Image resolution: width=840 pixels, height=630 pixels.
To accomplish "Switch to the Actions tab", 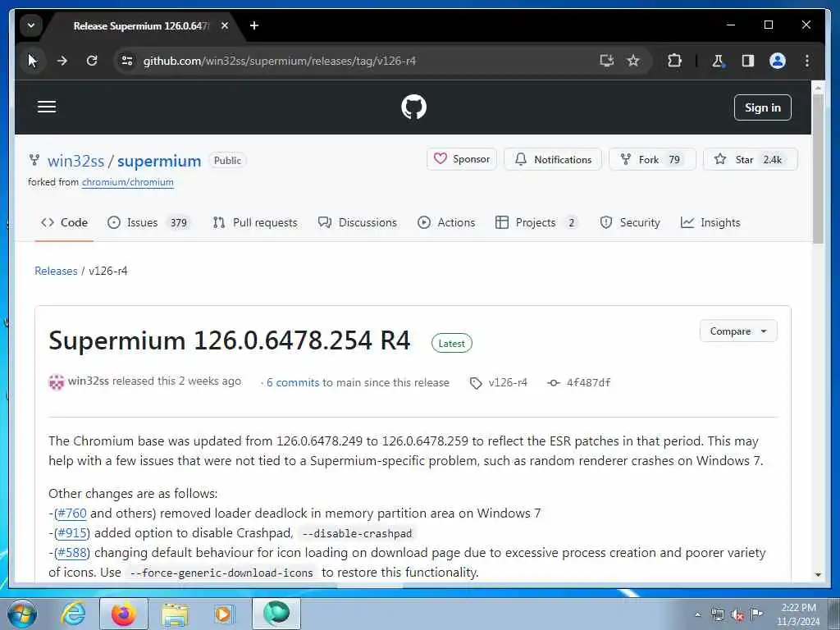I will coord(446,222).
